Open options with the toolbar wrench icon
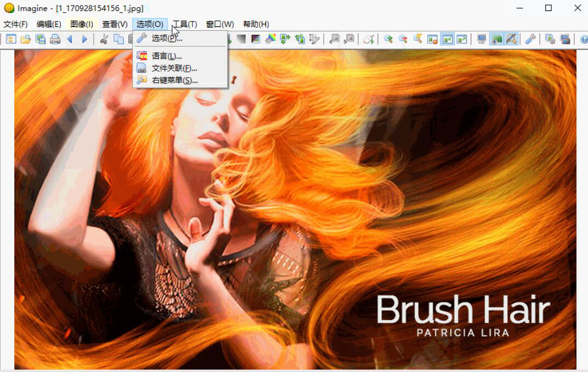The image size is (588, 372). coord(530,39)
